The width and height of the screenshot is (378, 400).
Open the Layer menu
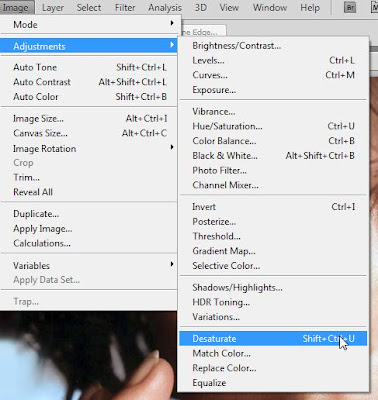(53, 7)
